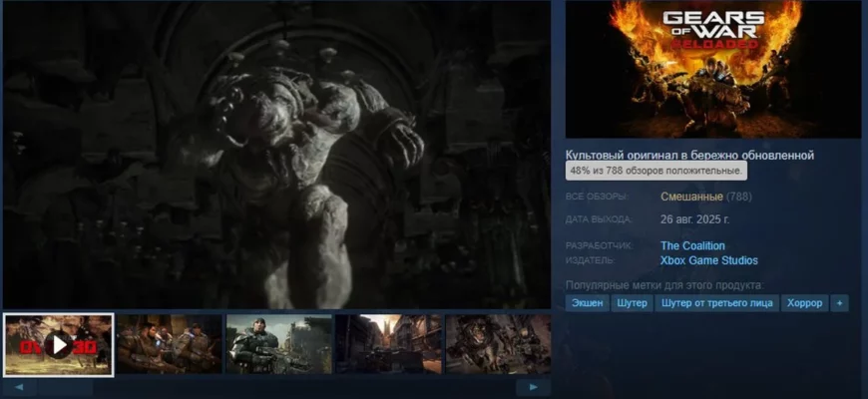Click the review count (788)
This screenshot has width=868, height=399.
(738, 197)
